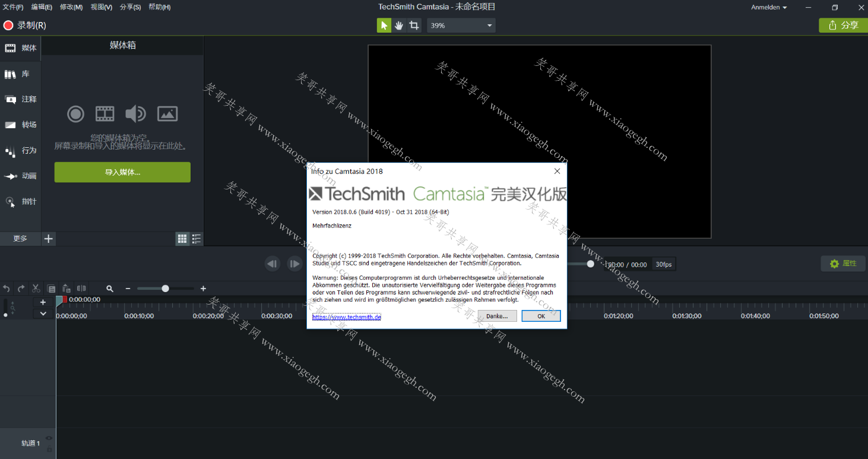Image resolution: width=868 pixels, height=459 pixels.
Task: Click the Undo arrow in timeline toolbar
Action: [x=7, y=289]
